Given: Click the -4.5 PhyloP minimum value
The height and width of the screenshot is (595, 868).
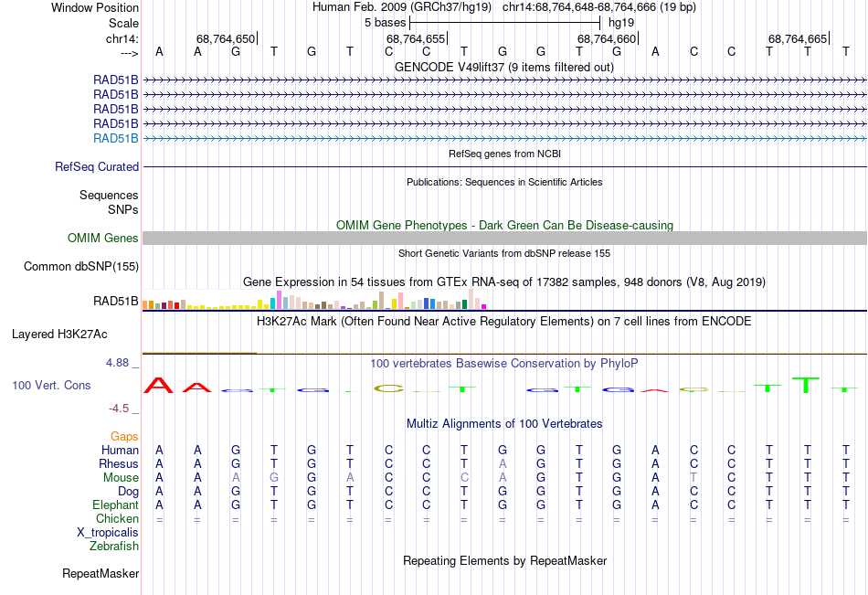Looking at the screenshot, I should point(119,409).
